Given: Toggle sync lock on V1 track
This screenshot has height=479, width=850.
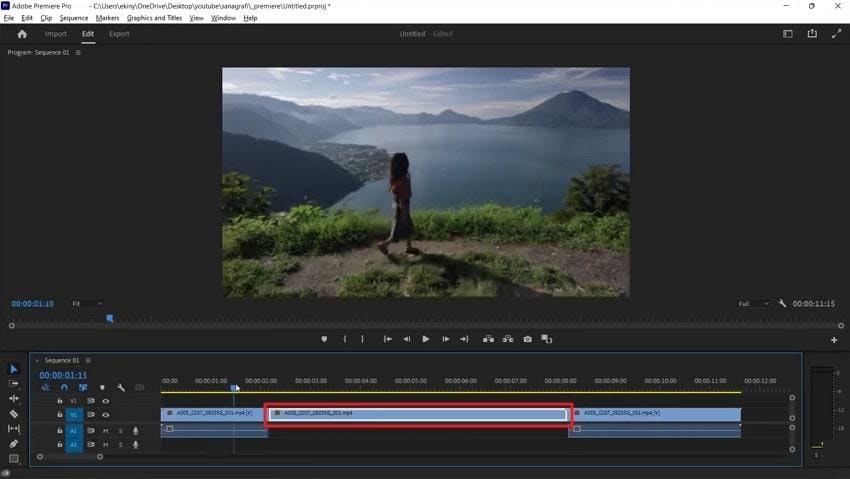Looking at the screenshot, I should pyautogui.click(x=91, y=415).
